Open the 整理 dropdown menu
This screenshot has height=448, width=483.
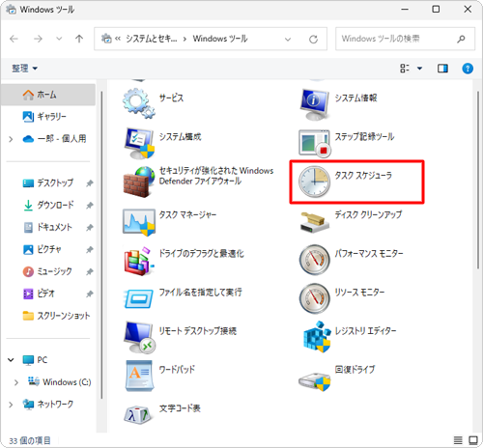click(25, 69)
